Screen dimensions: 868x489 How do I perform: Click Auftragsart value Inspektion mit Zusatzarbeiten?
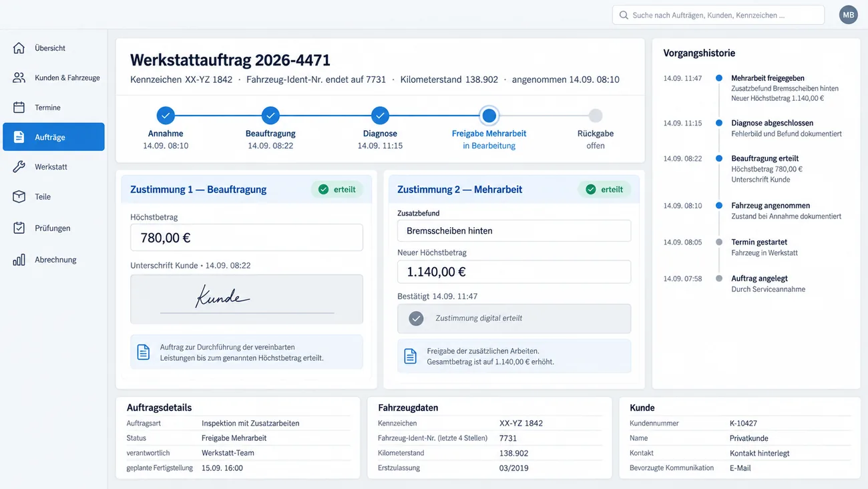pyautogui.click(x=250, y=424)
